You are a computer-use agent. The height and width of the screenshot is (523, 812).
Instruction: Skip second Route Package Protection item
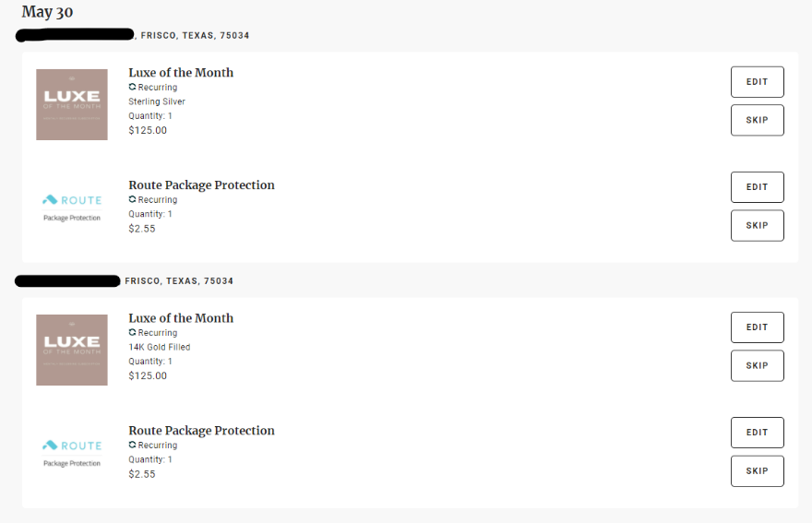[x=758, y=470]
